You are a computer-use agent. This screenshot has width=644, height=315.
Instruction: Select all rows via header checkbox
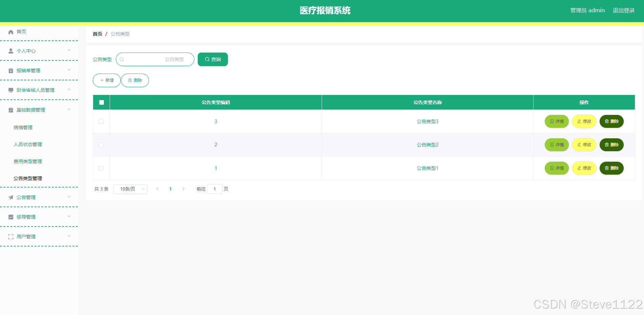[x=102, y=102]
